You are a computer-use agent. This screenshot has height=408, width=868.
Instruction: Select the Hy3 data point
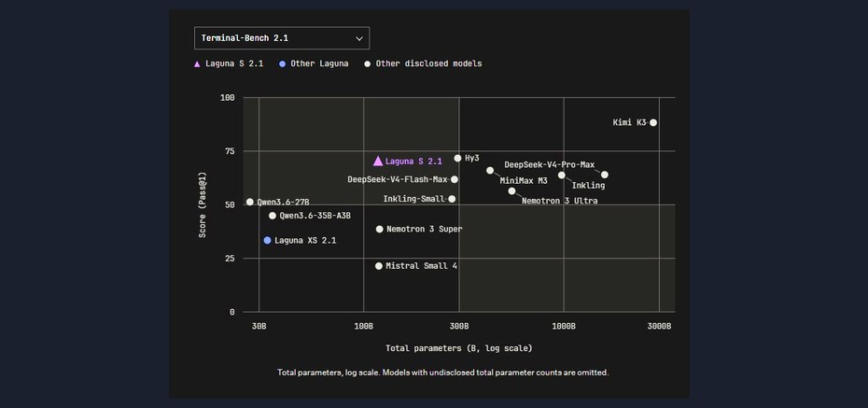(458, 159)
